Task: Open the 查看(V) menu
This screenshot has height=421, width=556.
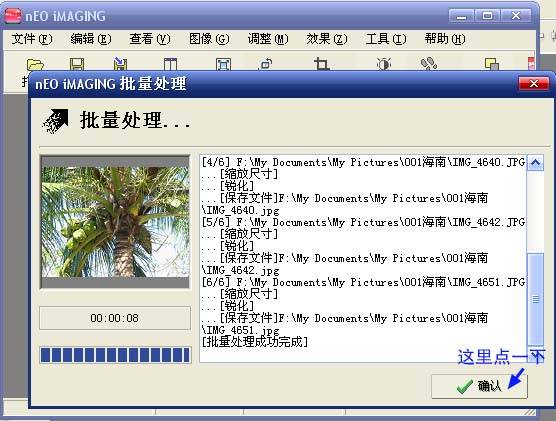Action: tap(150, 39)
